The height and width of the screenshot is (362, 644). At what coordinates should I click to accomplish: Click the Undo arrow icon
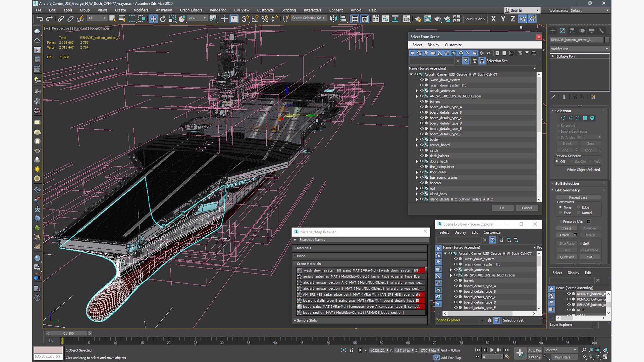pyautogui.click(x=40, y=19)
